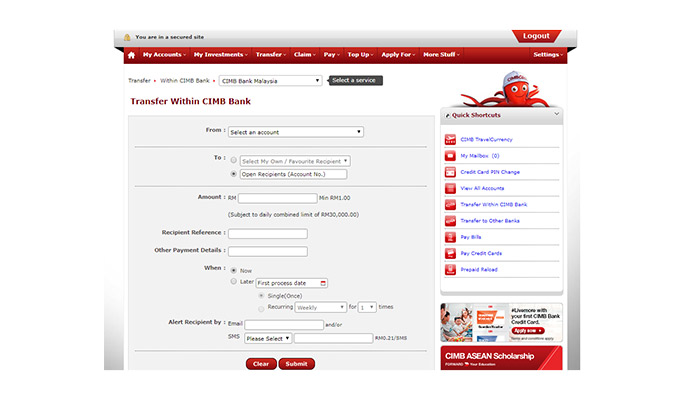The height and width of the screenshot is (400, 700).
Task: Click the Prepaid Reload shortcut icon
Action: click(450, 270)
